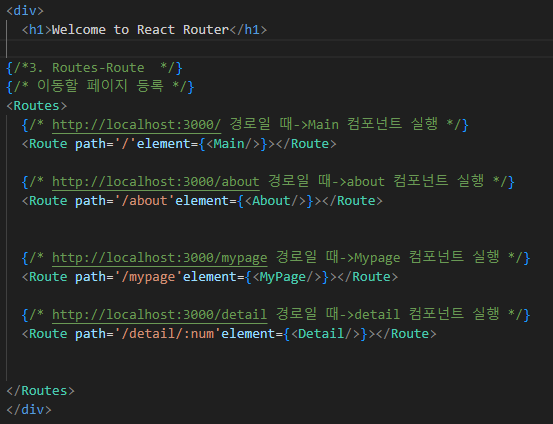Click the <MyPage/> component in element
The width and height of the screenshot is (553, 424).
click(287, 277)
